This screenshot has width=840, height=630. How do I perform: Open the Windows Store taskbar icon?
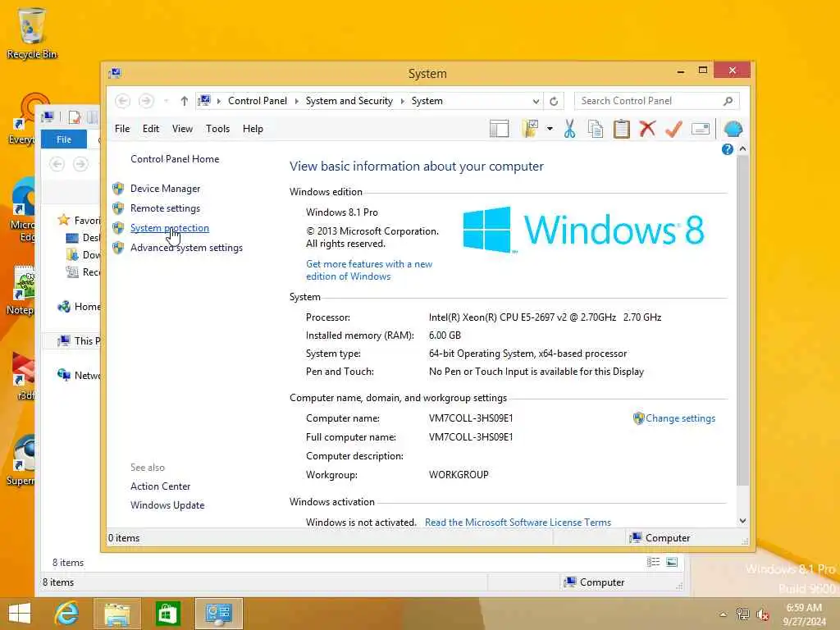tap(167, 614)
